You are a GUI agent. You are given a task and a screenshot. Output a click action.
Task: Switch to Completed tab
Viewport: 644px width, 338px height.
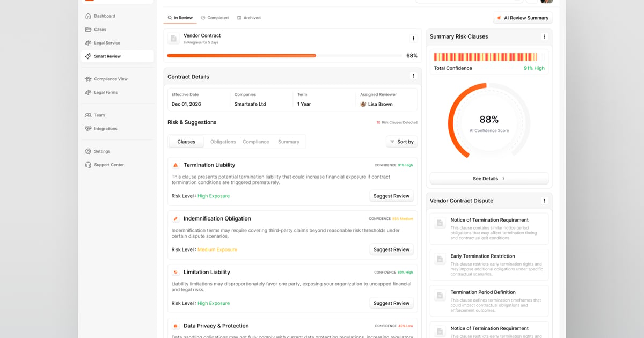click(x=215, y=18)
